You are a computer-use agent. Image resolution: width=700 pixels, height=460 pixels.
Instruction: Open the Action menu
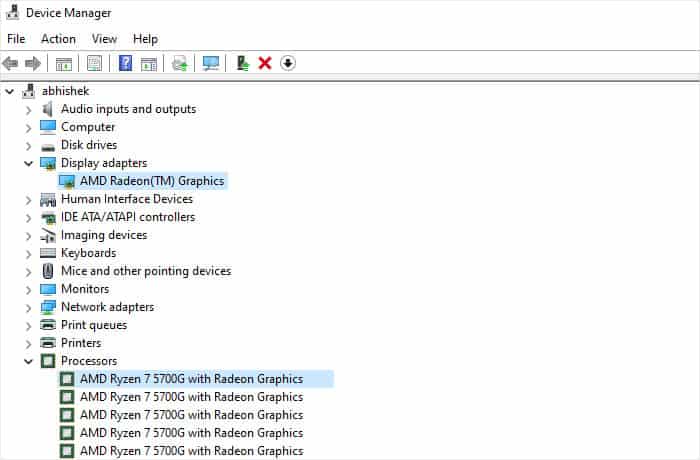(58, 39)
